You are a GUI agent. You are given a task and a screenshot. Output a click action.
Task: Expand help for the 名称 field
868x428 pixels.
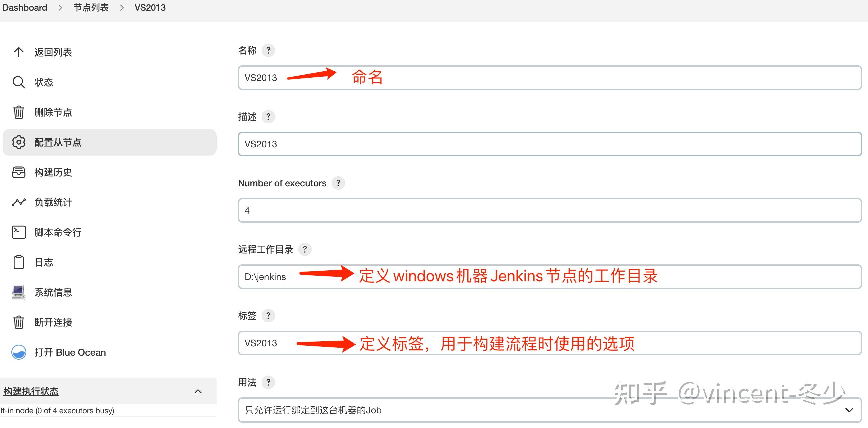click(268, 50)
